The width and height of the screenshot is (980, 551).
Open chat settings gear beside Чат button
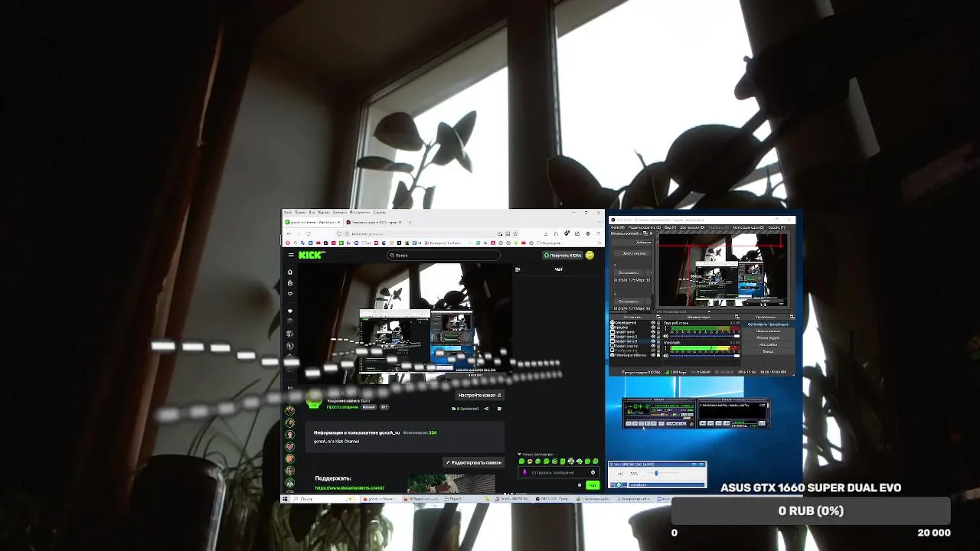click(x=580, y=485)
